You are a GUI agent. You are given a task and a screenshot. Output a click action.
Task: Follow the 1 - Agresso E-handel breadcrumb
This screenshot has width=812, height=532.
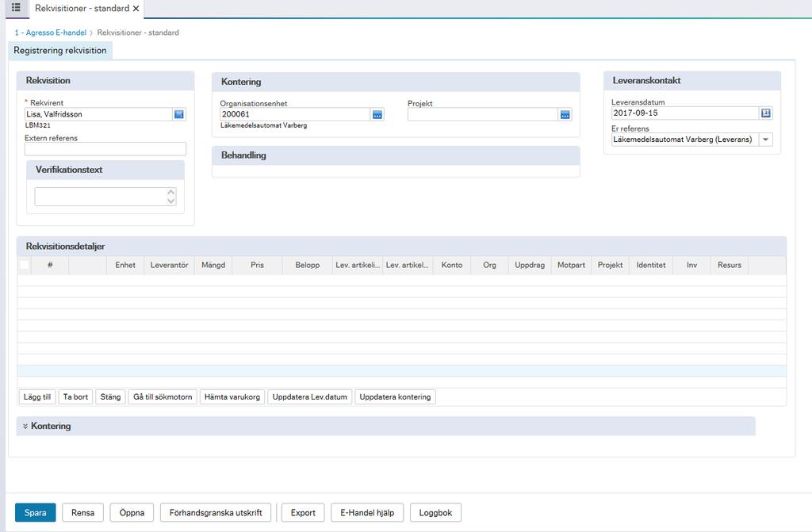tap(50, 33)
